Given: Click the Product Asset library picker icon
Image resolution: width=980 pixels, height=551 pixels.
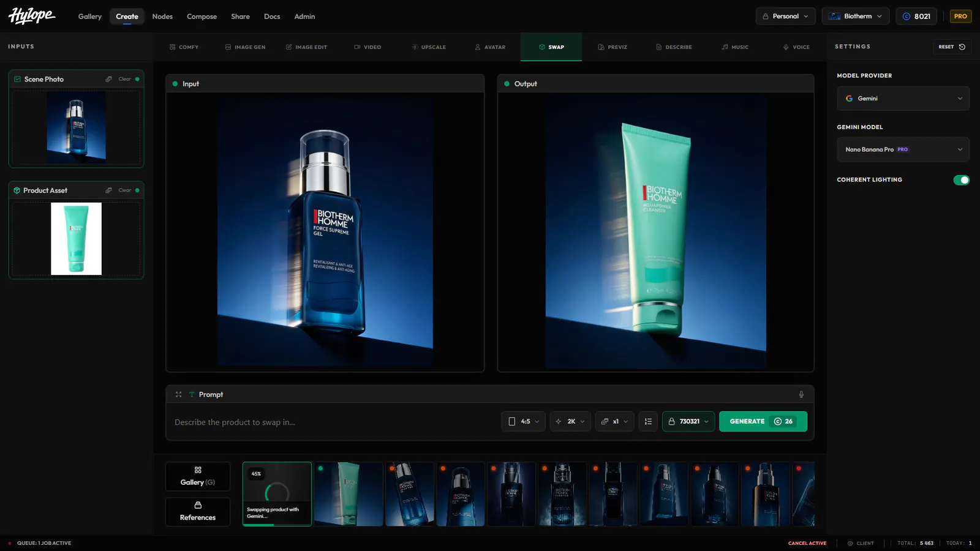Looking at the screenshot, I should (x=108, y=190).
